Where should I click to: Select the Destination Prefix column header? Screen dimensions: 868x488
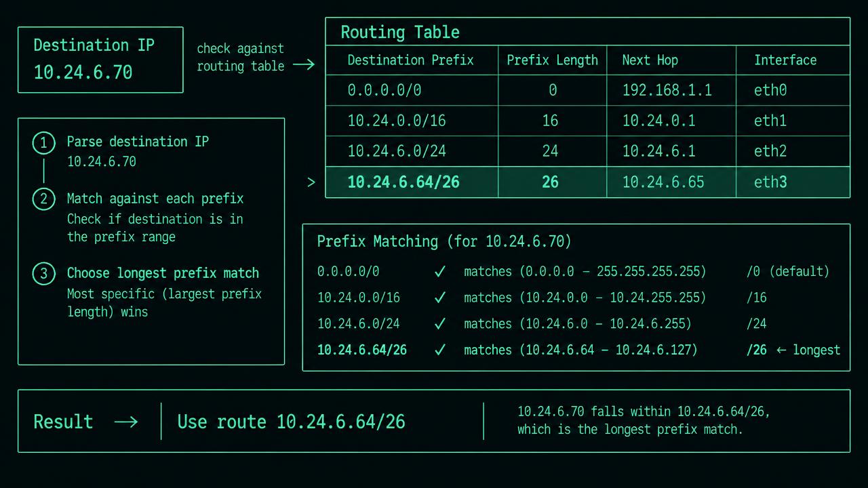pyautogui.click(x=410, y=60)
